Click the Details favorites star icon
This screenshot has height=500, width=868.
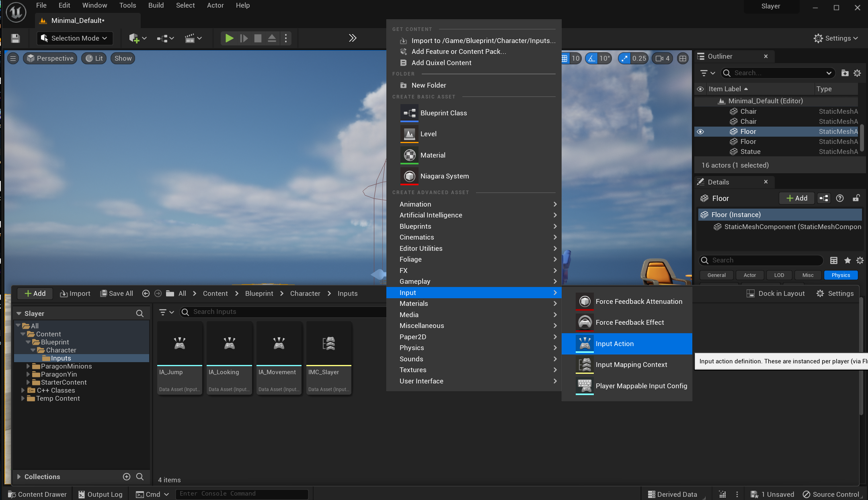[847, 260]
